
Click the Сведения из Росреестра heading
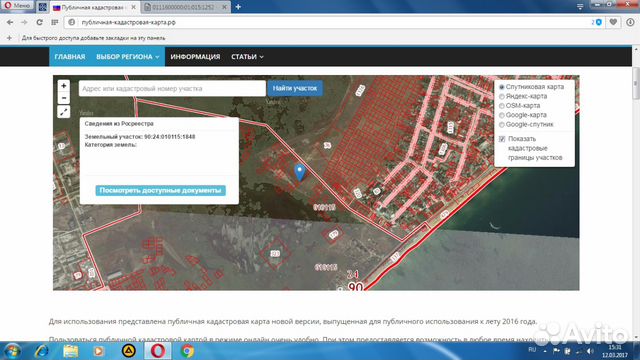click(x=119, y=123)
